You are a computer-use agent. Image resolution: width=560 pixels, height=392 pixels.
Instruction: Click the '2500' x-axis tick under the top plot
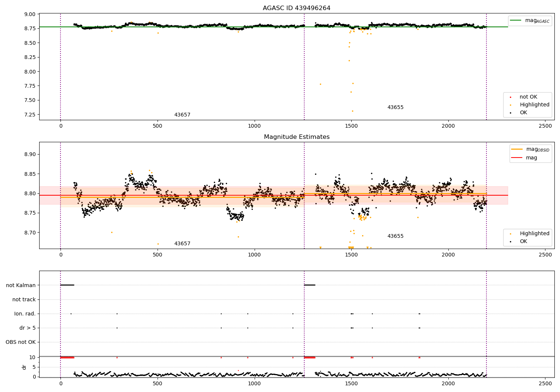[x=545, y=126]
